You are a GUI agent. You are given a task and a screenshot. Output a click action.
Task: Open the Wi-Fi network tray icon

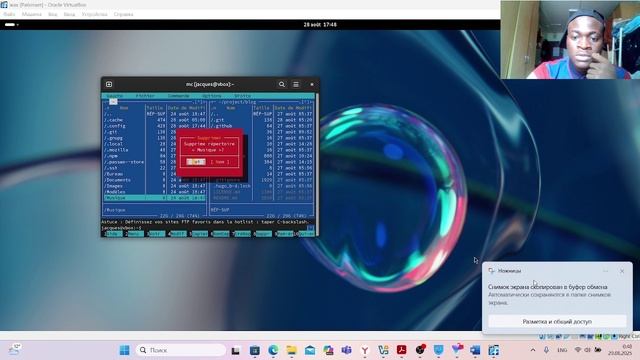point(578,350)
